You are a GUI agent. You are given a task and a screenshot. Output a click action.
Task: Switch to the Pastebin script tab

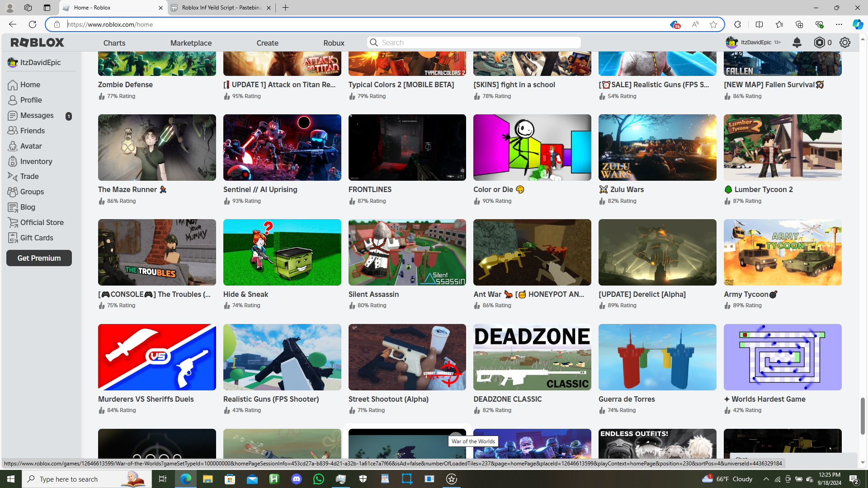point(221,8)
